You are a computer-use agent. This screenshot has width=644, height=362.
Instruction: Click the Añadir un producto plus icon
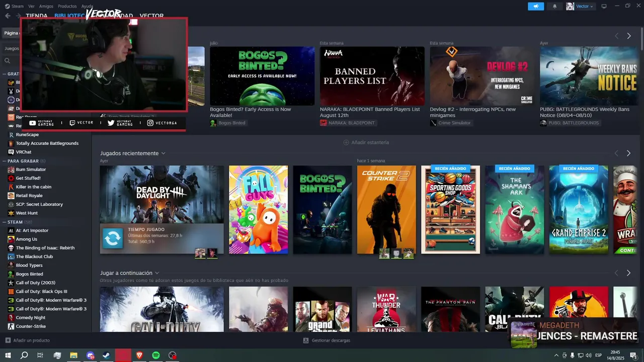[x=8, y=340]
